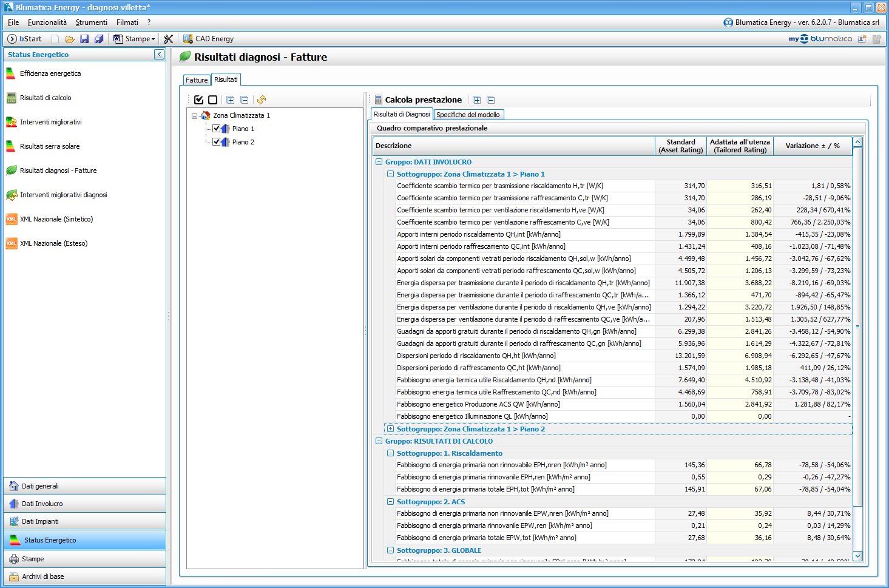889x588 pixels.
Task: Switch to the Fatture tab
Action: (197, 80)
